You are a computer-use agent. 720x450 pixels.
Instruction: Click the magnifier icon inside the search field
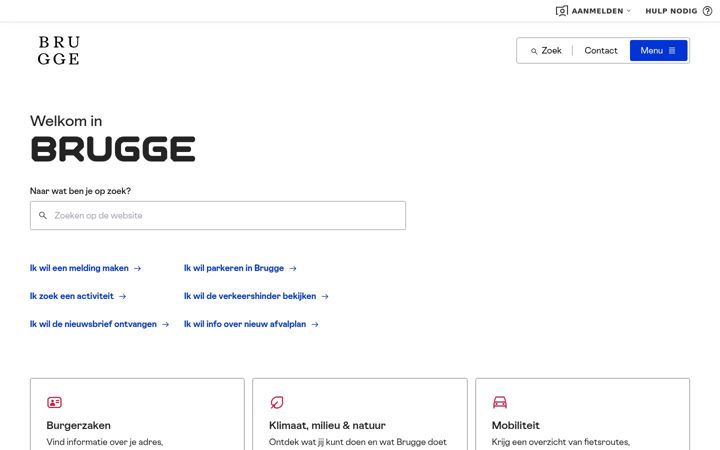(43, 215)
